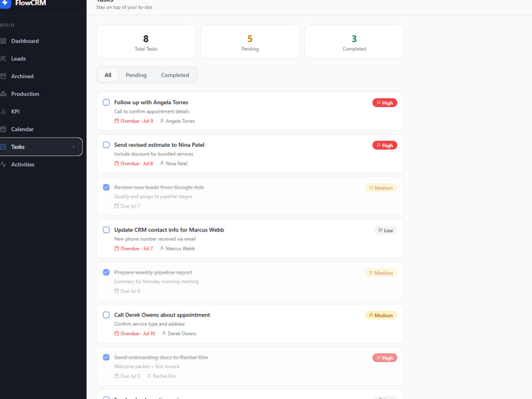Click calendar icon beside Overdue · Jul 7

(x=117, y=248)
